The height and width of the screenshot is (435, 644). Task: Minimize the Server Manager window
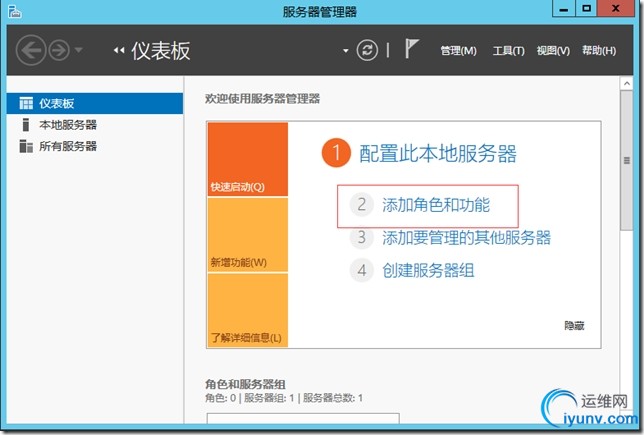point(564,9)
